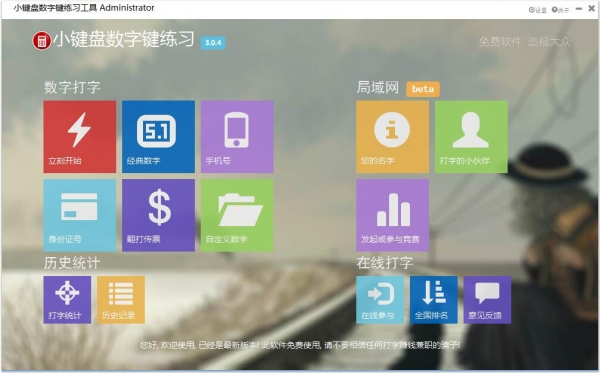Screen dimensions: 600x373
Task: Click the 3.0.4 version badge
Action: (x=213, y=42)
